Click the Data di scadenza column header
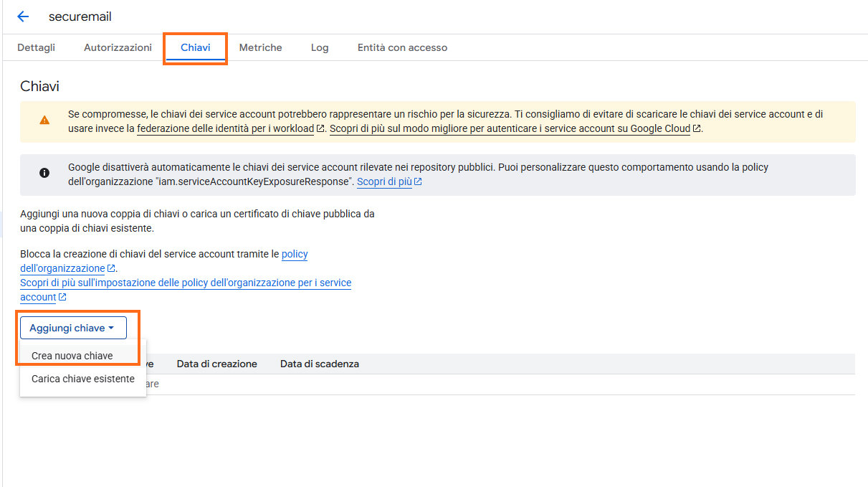The width and height of the screenshot is (868, 487). [319, 364]
